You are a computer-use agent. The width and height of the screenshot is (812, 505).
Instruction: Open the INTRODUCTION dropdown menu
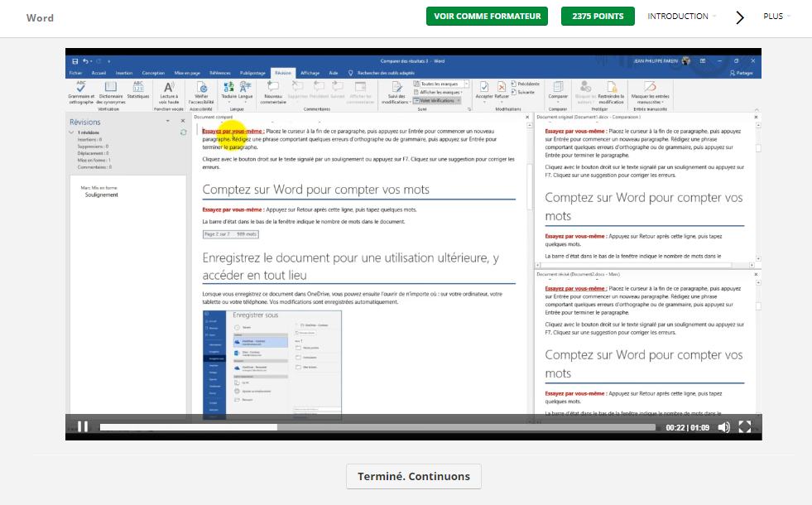point(682,16)
